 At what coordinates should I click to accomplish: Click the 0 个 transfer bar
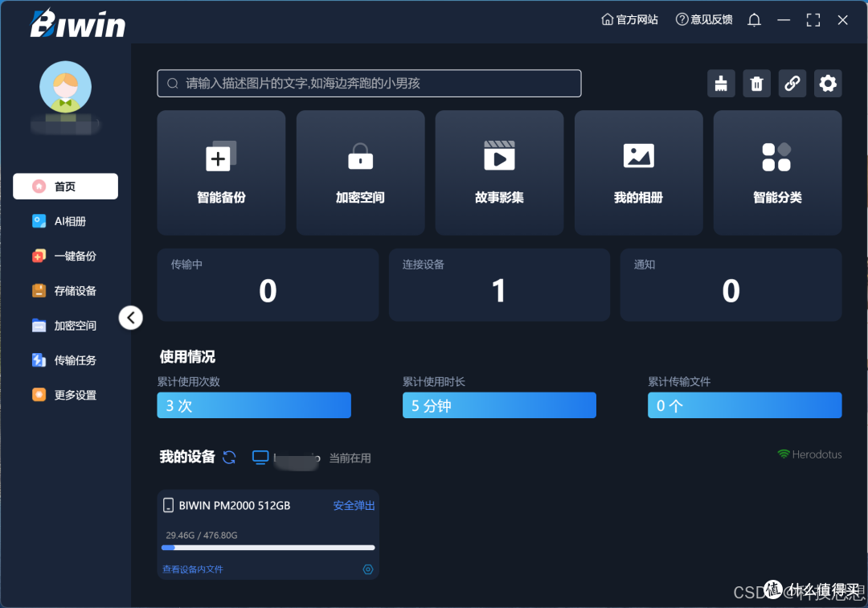point(745,405)
